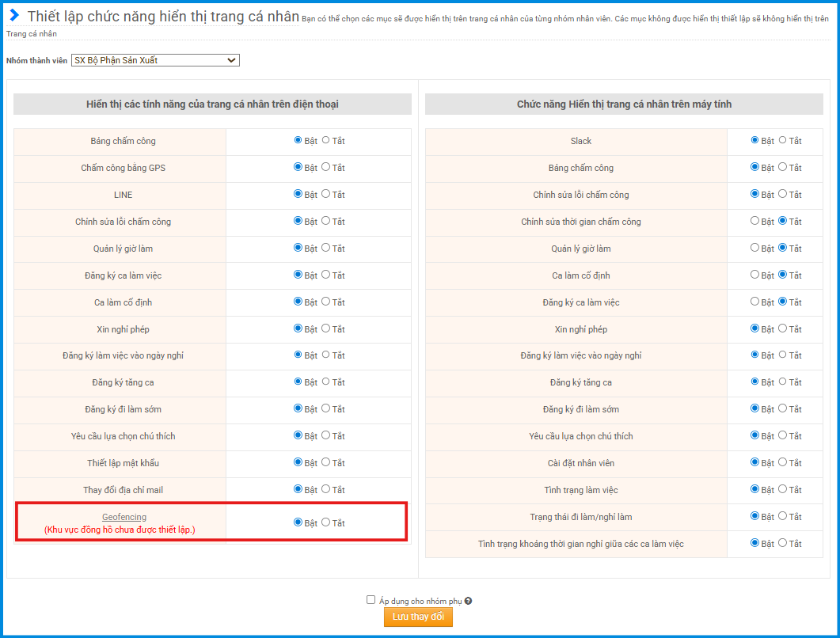The height and width of the screenshot is (638, 840).
Task: Enable the Áp dụng cho nhóm phụ checkbox
Action: 371,600
